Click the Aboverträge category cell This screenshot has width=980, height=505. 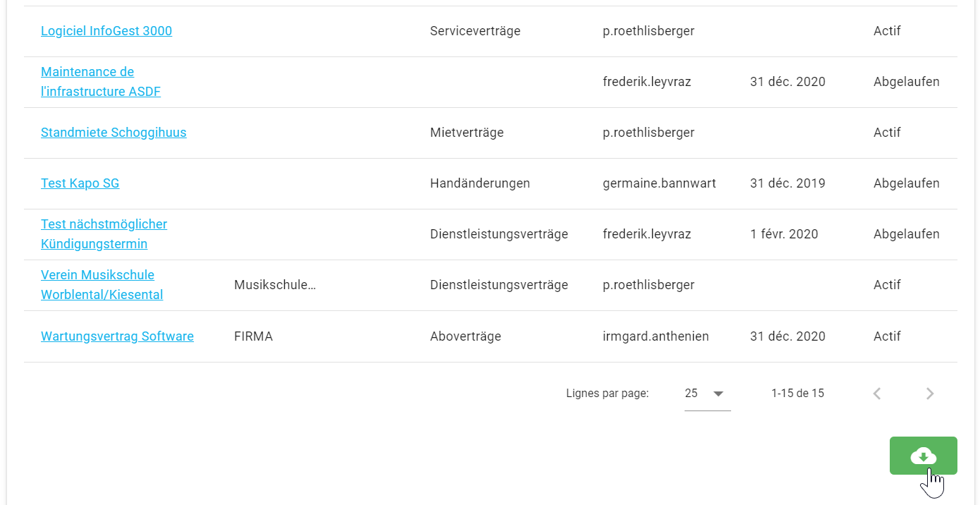click(x=465, y=336)
